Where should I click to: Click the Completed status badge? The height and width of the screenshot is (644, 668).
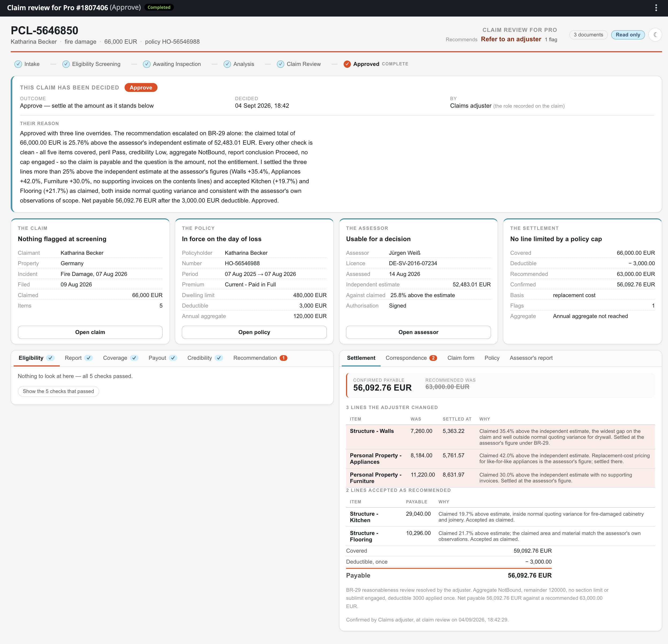click(x=159, y=7)
